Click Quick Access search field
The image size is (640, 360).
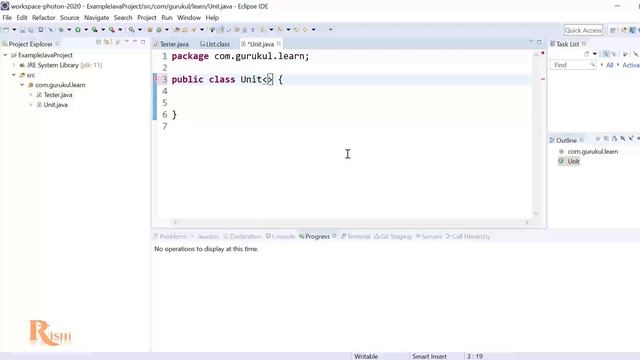[583, 30]
